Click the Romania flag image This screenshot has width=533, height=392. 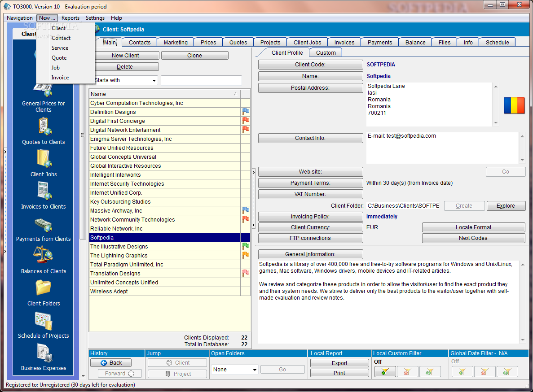514,105
